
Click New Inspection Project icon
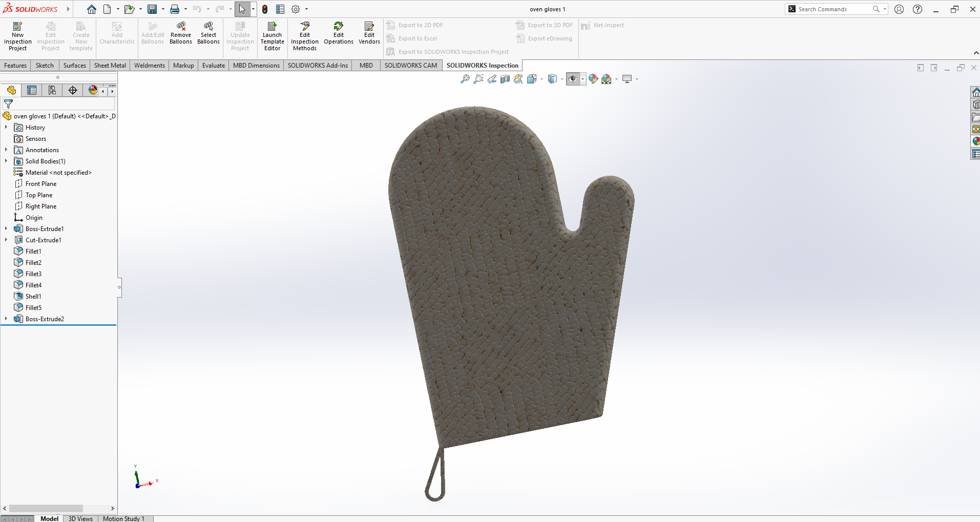coord(17,36)
